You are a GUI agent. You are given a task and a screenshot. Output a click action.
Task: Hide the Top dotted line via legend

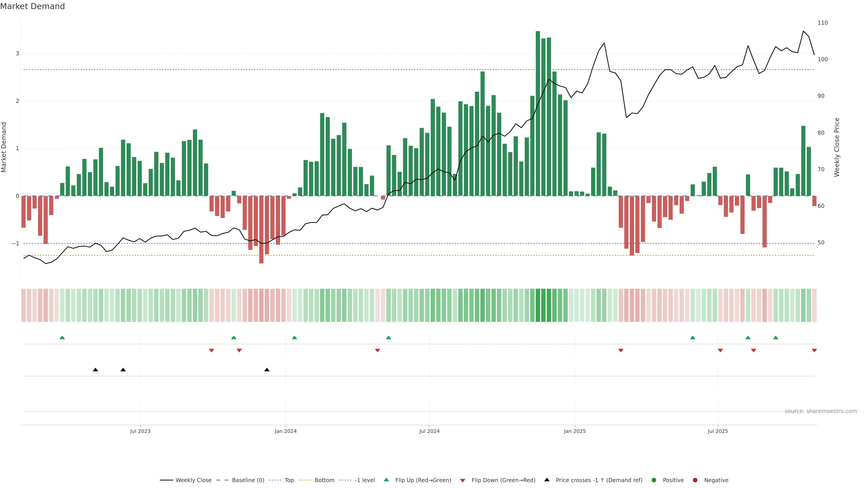[x=289, y=480]
